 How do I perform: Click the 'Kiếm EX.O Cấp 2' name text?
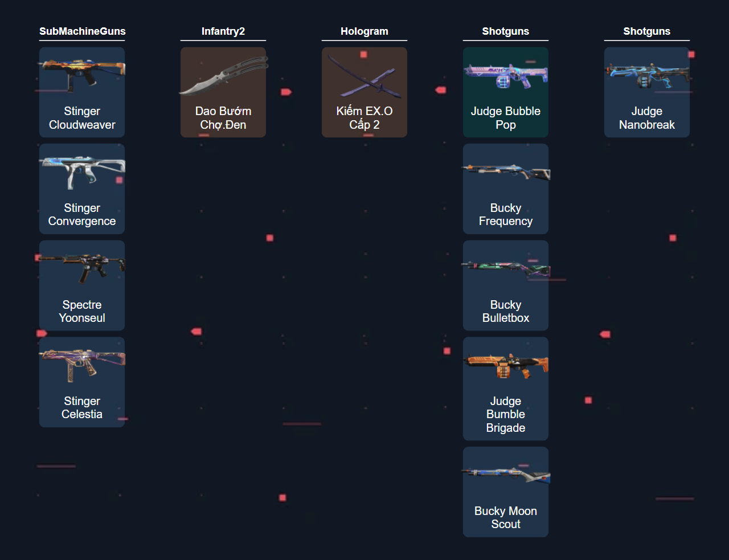pyautogui.click(x=364, y=118)
